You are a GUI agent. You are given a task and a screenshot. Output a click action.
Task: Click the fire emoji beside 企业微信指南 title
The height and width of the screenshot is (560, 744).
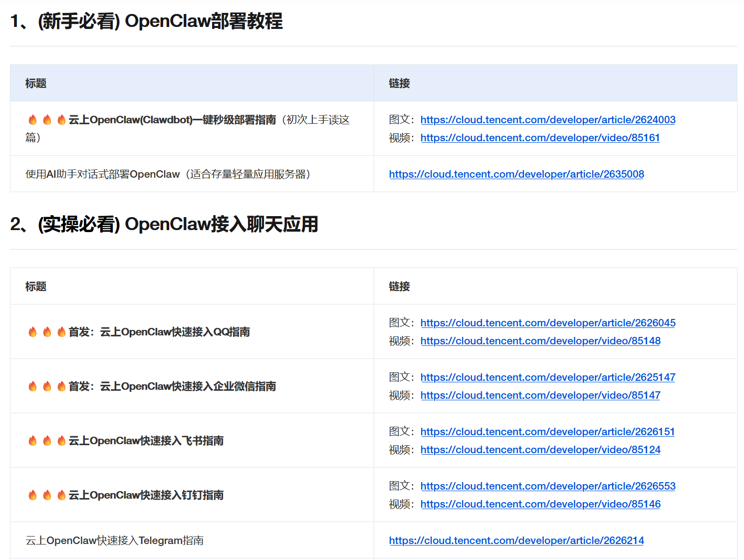32,385
